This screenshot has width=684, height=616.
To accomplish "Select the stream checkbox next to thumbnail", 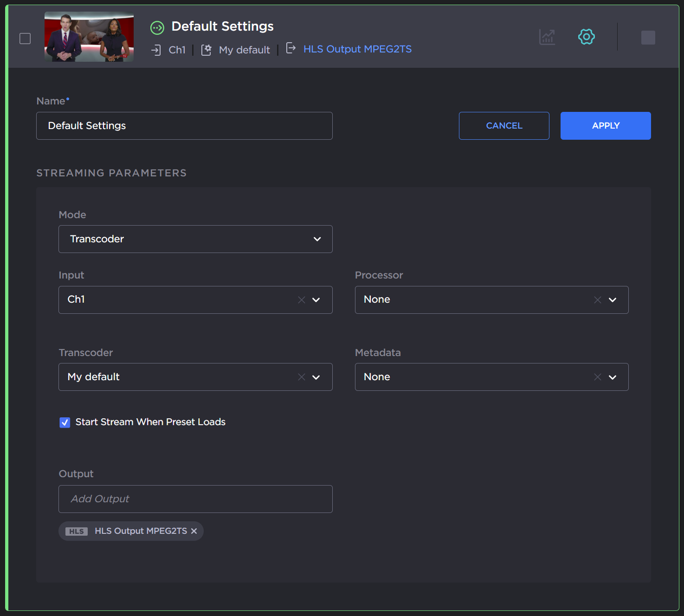I will click(x=25, y=39).
